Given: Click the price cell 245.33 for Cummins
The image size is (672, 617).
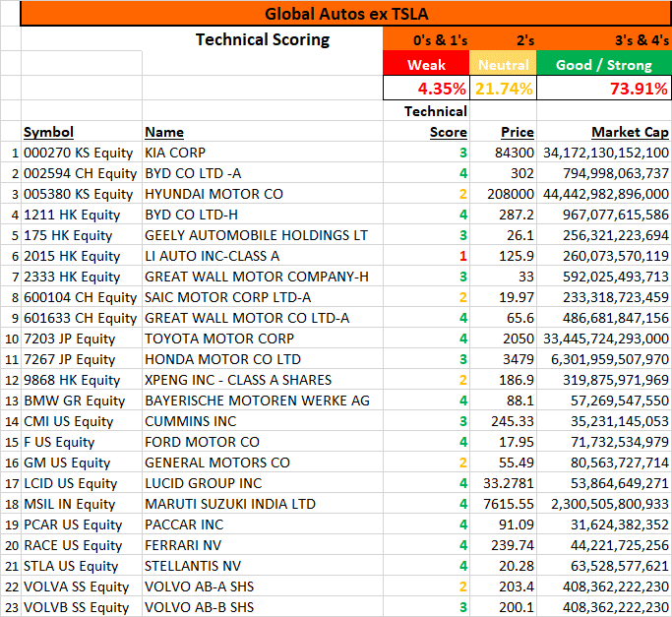Looking at the screenshot, I should (x=503, y=420).
